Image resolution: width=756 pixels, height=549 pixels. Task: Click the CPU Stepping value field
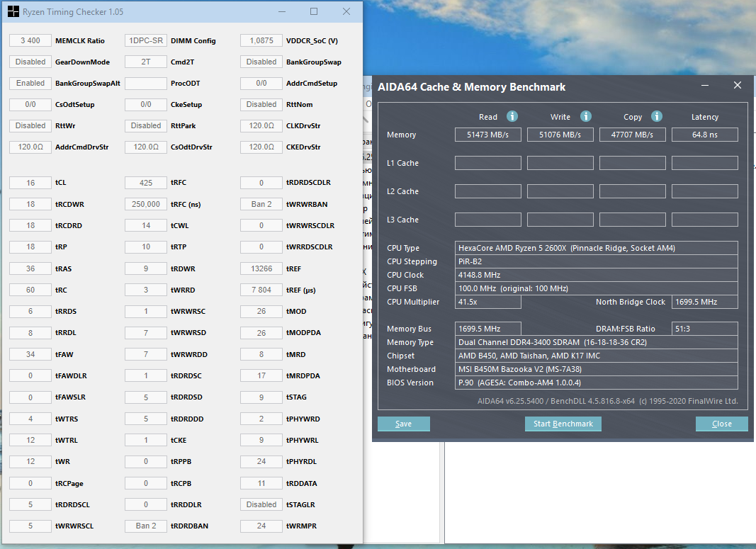point(597,261)
